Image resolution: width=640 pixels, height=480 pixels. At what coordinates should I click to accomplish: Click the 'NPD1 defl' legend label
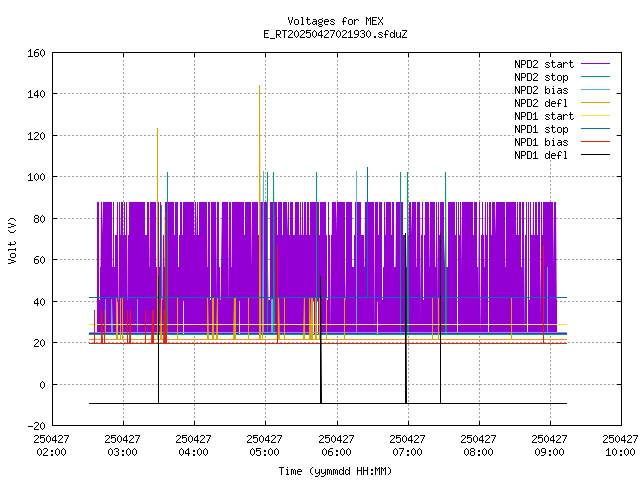click(x=541, y=156)
